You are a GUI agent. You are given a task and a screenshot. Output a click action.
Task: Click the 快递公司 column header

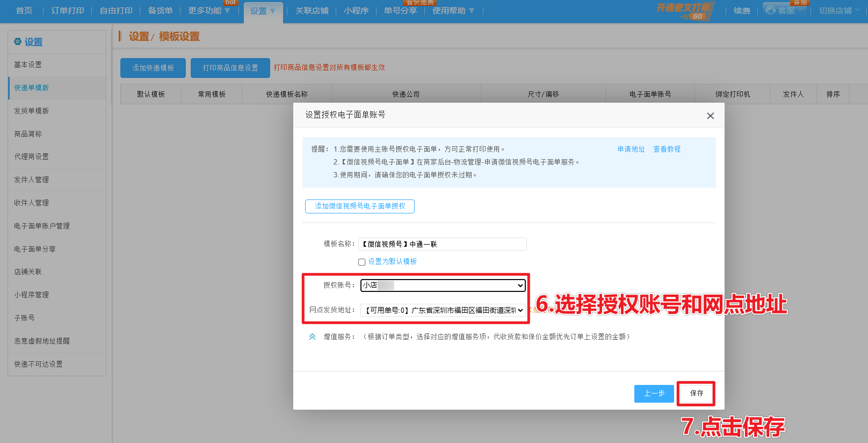(x=406, y=94)
